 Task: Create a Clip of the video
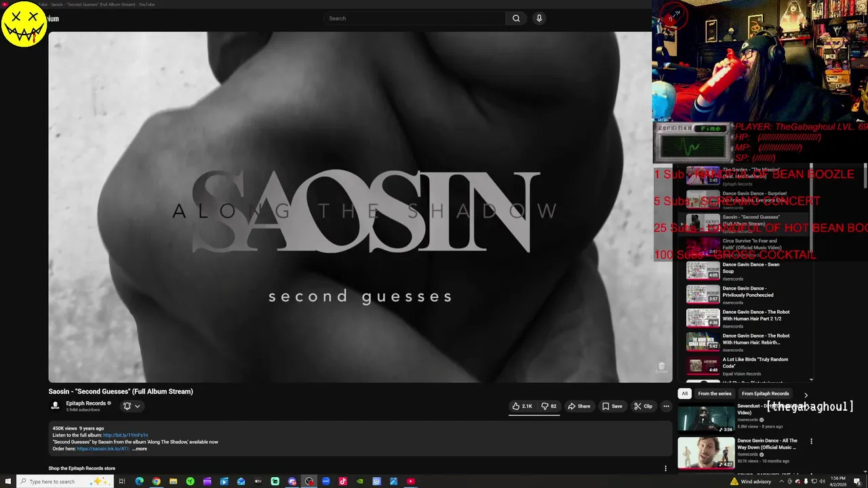coord(643,406)
